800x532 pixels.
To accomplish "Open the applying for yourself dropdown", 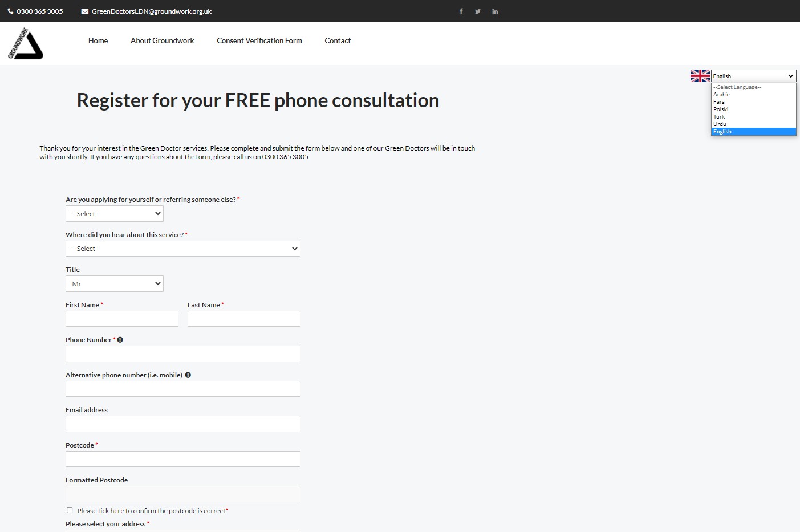I will click(115, 214).
